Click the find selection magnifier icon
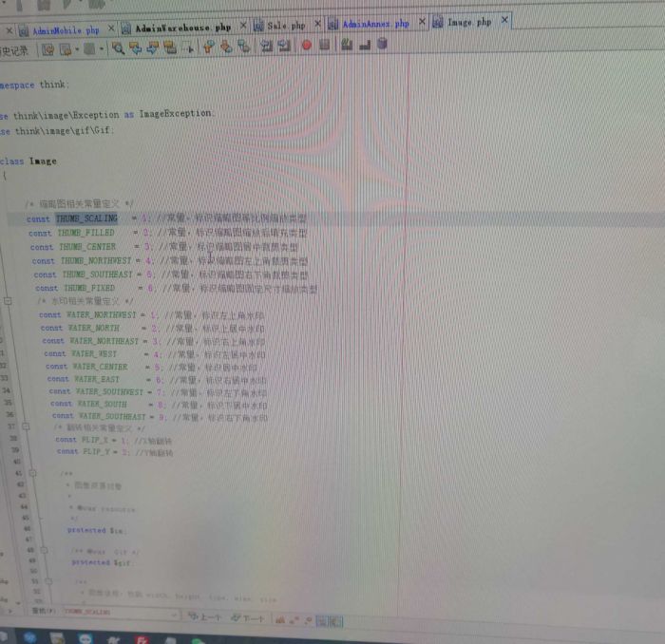This screenshot has height=644, width=665. click(118, 47)
